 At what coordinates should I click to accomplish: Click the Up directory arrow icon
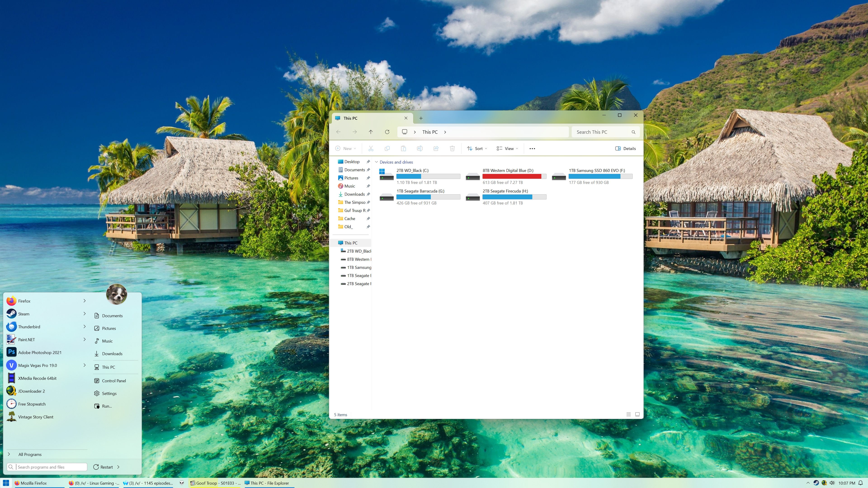tap(371, 132)
